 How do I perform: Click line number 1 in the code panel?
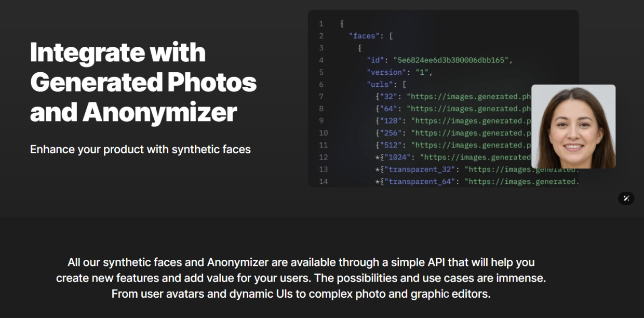(x=321, y=24)
